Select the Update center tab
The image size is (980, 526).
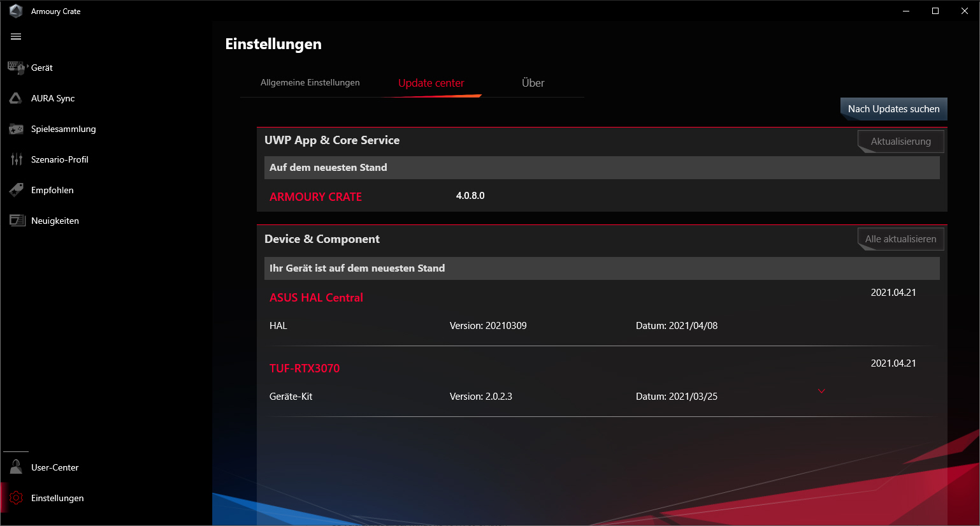coord(431,83)
